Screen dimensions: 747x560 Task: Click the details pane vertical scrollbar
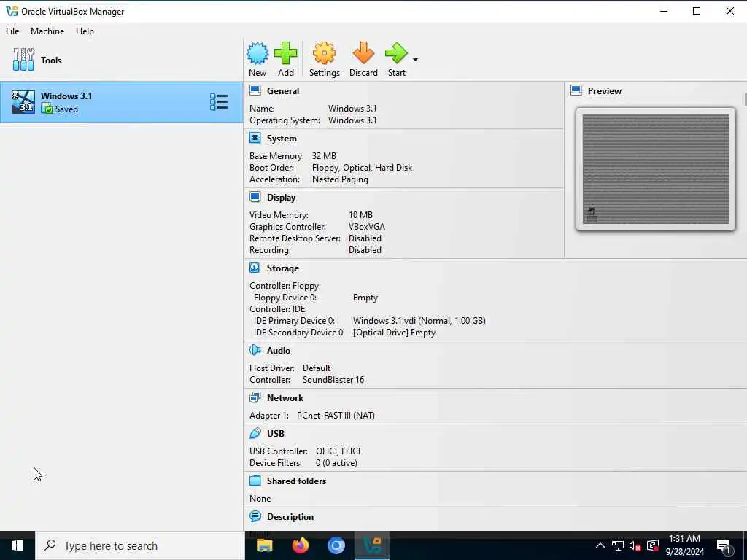tap(745, 100)
